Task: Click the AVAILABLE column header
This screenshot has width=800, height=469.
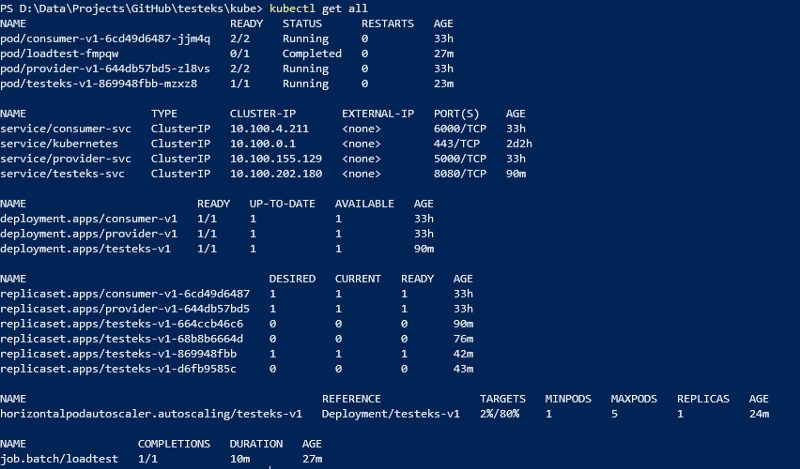Action: [x=364, y=204]
